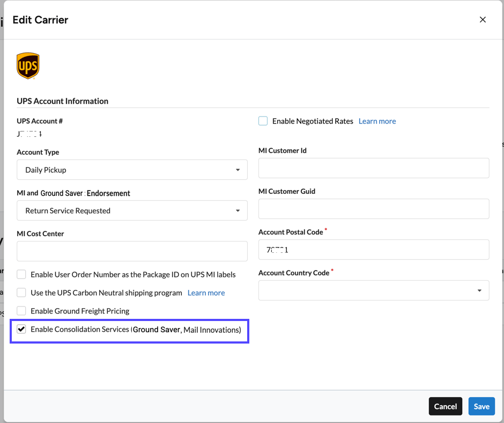
Task: Click the Account Postal Code field
Action: 374,250
